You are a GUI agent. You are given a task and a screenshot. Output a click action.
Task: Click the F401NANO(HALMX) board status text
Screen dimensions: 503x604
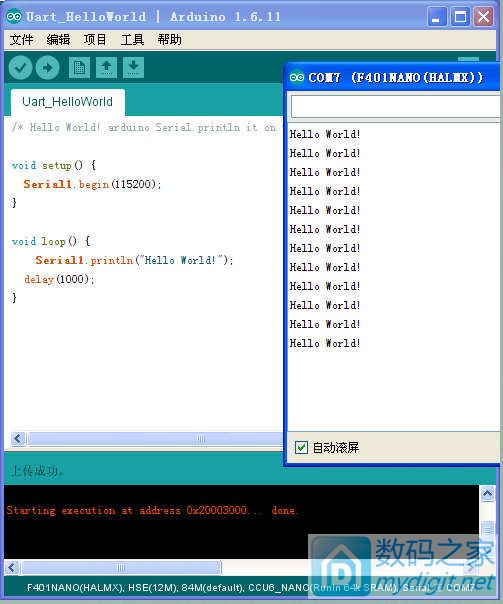tap(75, 587)
